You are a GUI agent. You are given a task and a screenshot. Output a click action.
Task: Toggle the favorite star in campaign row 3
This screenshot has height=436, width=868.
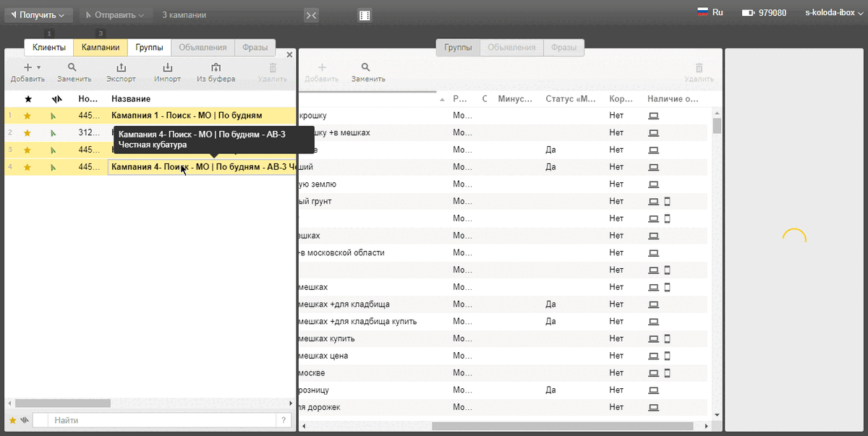point(27,150)
